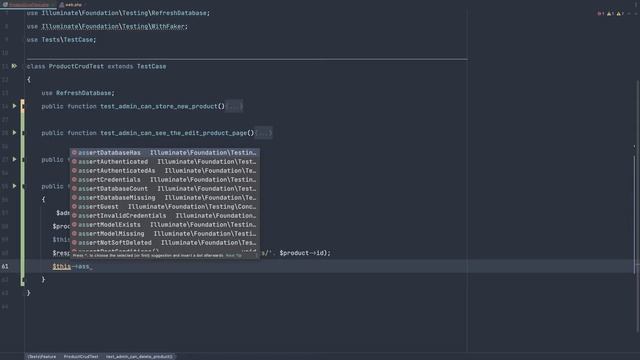Click the method icon beside assertModelMissing
The height and width of the screenshot is (360, 640).
click(74, 233)
